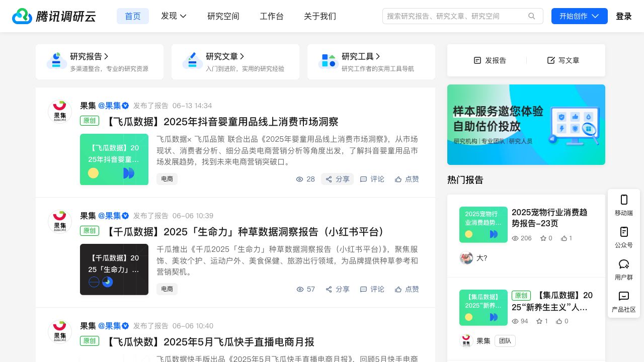Open the 产品社区 community icon
644x362 pixels.
624,301
